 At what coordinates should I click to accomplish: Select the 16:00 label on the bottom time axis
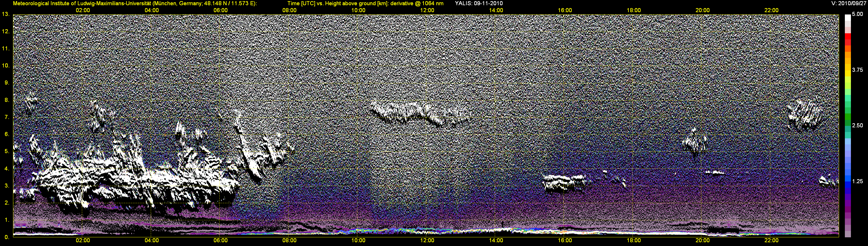tap(565, 240)
